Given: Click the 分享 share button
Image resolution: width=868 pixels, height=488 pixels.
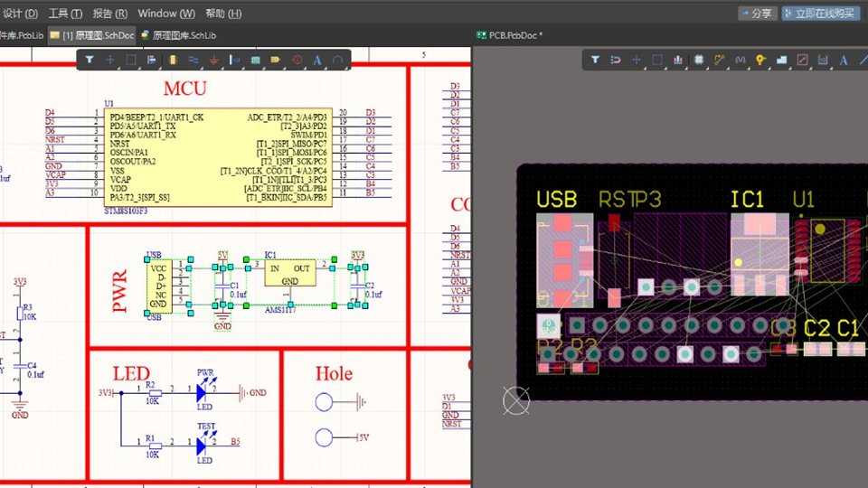Looking at the screenshot, I should 758,14.
